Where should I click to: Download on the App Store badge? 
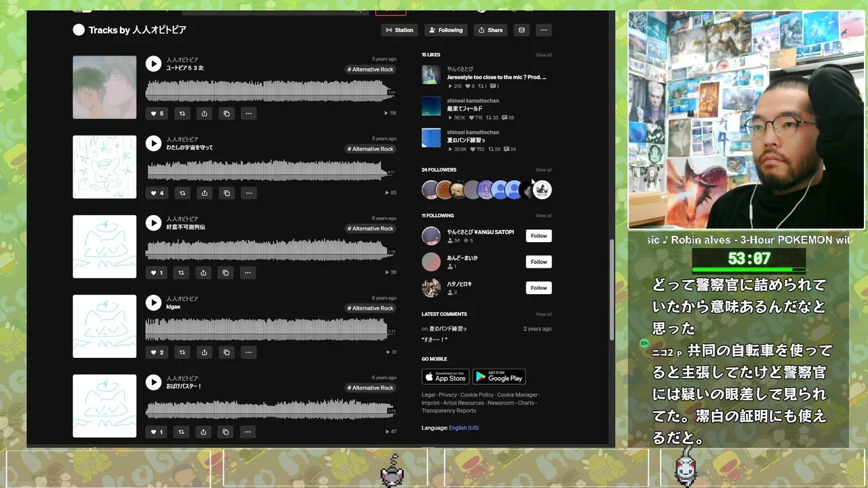[x=445, y=376]
